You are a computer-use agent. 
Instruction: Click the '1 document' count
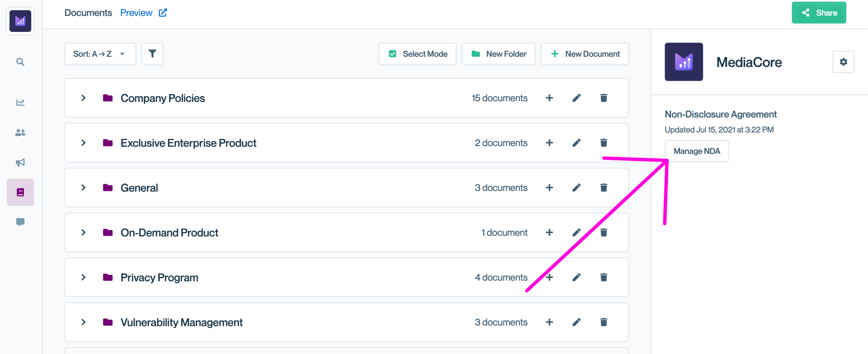504,232
